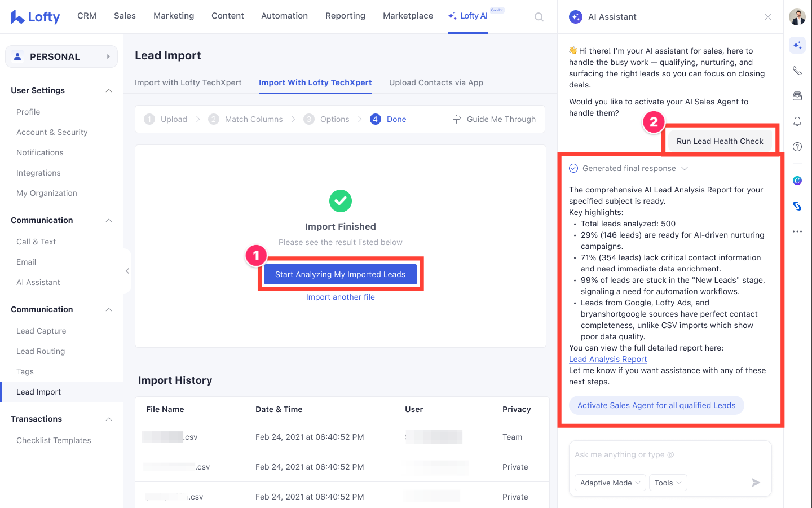This screenshot has width=812, height=508.
Task: Click Start Analyzing My Imported Leads button
Action: pos(340,274)
